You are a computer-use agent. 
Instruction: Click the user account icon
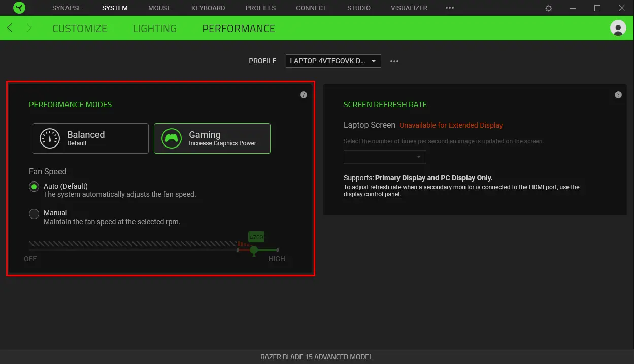pyautogui.click(x=618, y=28)
